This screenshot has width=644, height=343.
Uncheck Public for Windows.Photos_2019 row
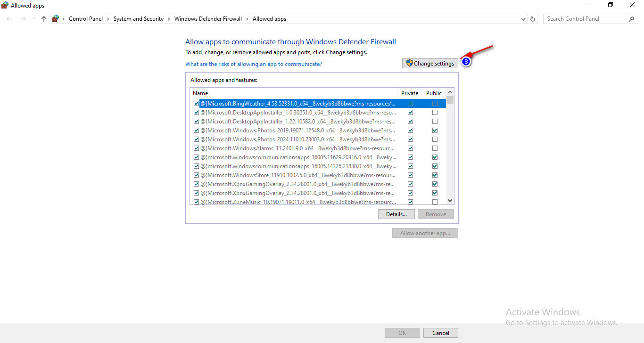tap(435, 131)
